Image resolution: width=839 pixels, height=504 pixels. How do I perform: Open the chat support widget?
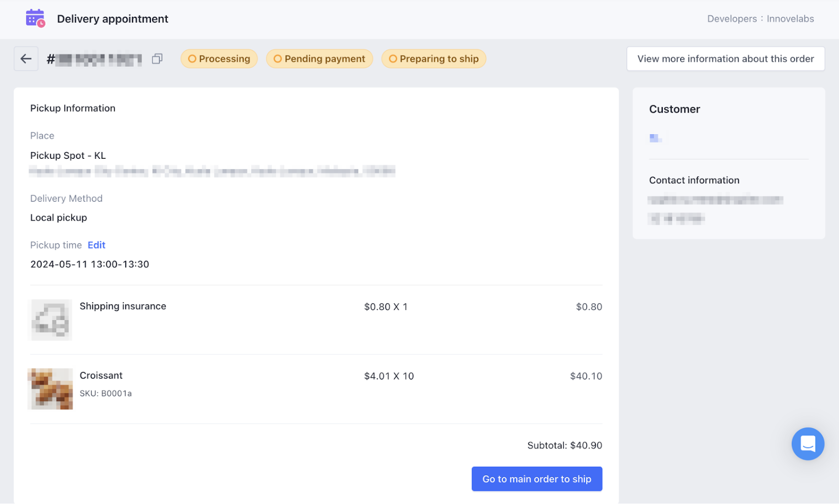808,444
